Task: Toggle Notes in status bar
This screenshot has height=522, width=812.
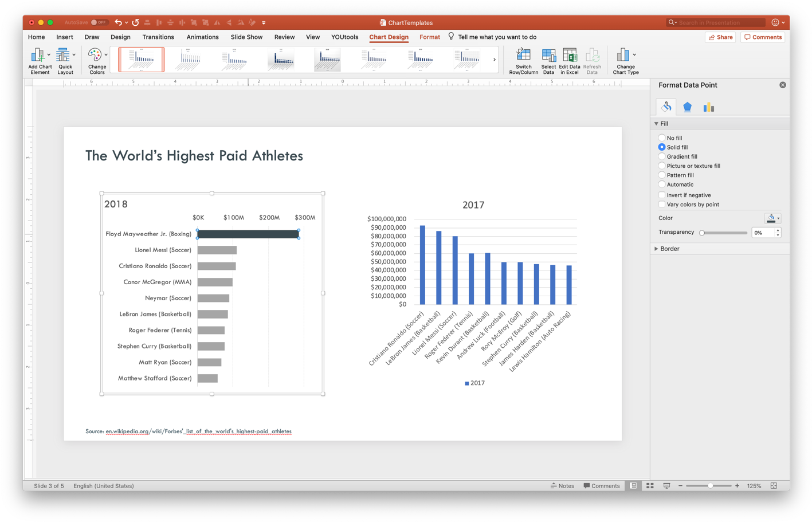Action: point(562,486)
